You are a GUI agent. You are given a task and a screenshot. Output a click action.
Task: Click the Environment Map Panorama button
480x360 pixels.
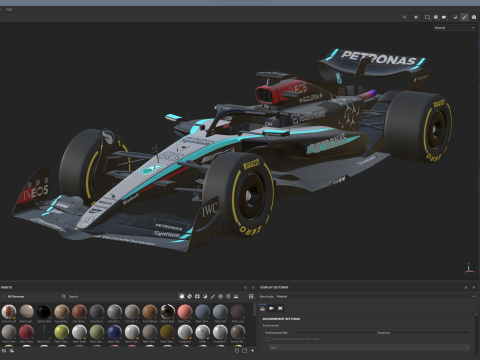pyautogui.click(x=383, y=333)
